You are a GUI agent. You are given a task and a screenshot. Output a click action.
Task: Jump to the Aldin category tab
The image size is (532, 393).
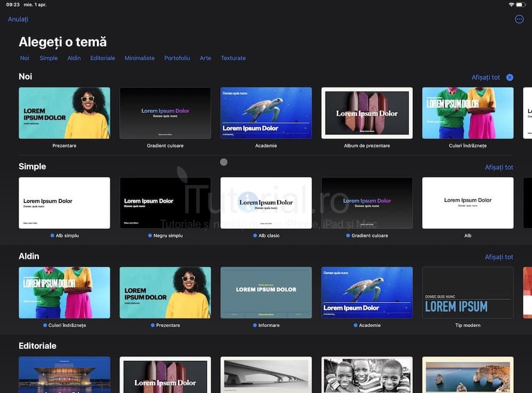pos(74,58)
